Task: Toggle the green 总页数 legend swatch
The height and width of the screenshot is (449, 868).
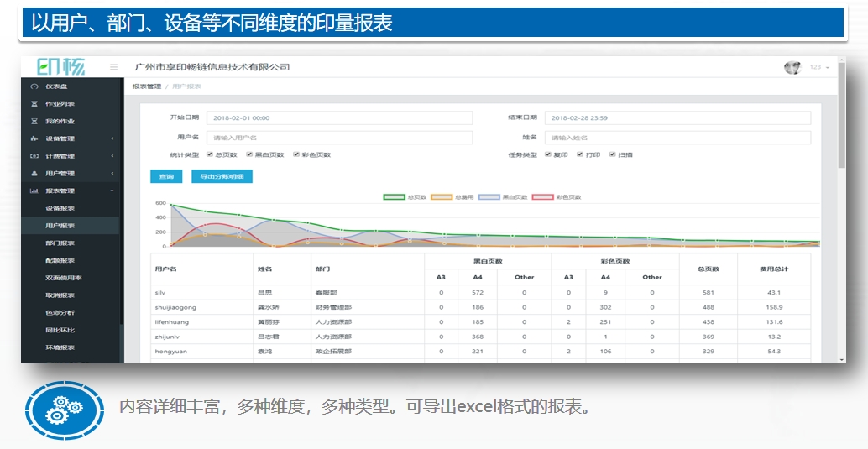Action: point(395,197)
